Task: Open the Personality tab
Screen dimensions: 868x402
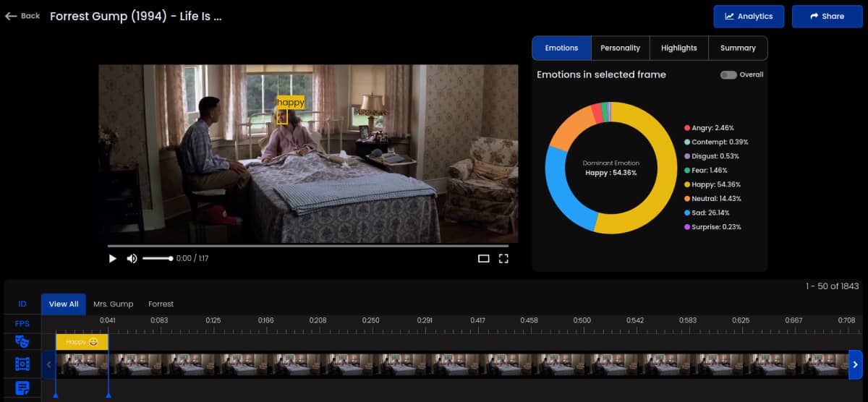Action: pyautogui.click(x=620, y=48)
